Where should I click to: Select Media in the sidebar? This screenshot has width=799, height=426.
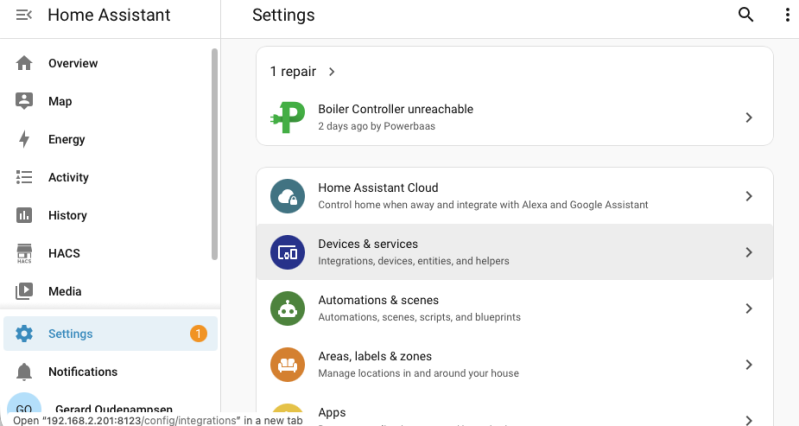point(110,291)
